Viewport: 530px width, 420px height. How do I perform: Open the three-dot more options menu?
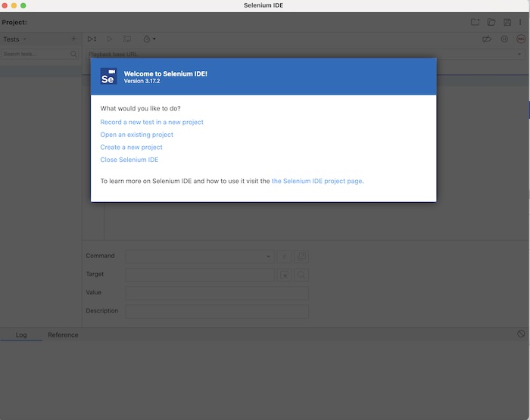coord(520,22)
